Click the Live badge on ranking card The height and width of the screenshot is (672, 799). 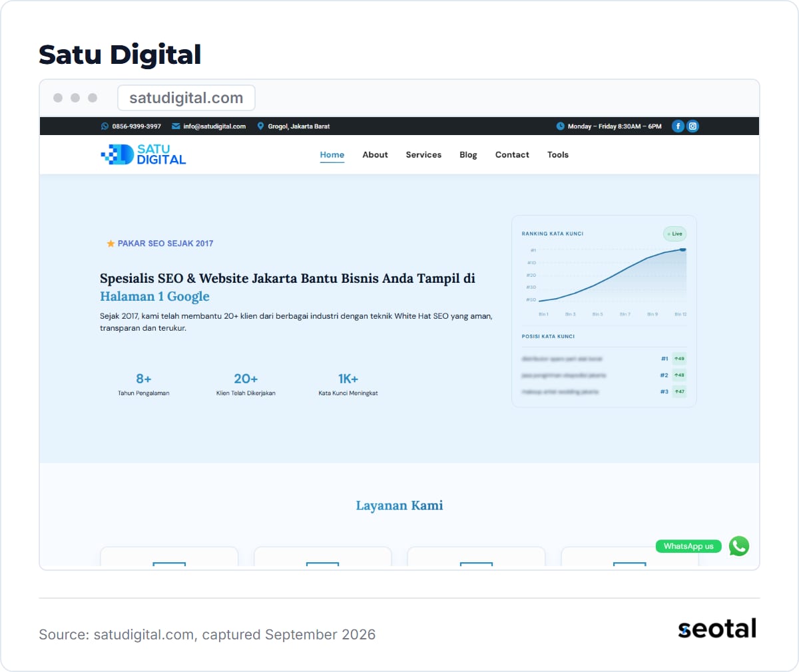click(x=674, y=234)
